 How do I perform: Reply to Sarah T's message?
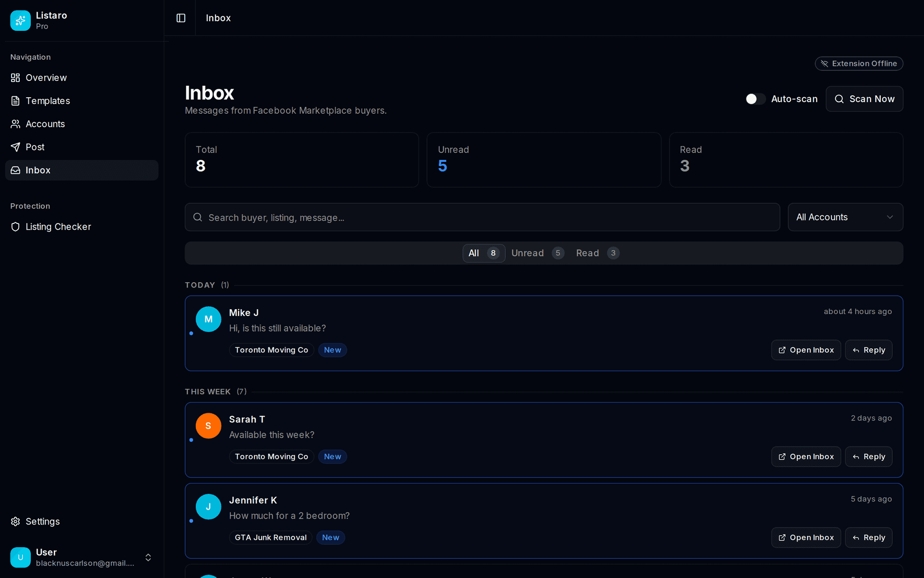point(869,456)
